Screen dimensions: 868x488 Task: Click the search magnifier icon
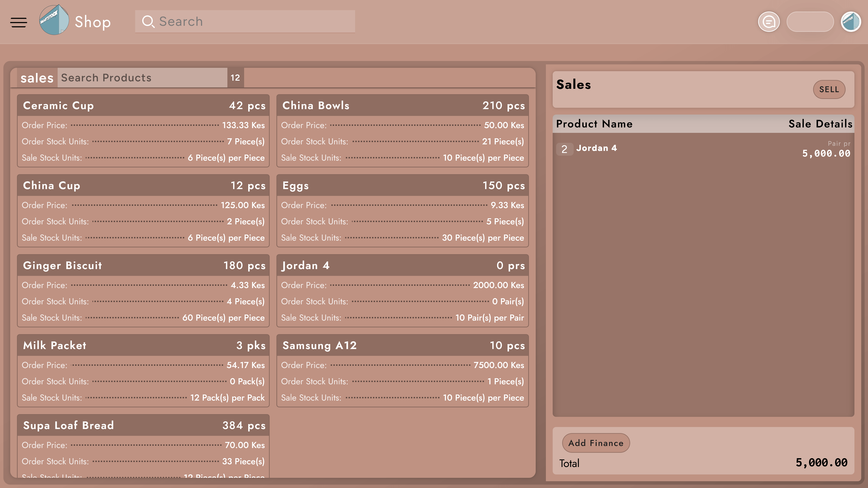point(148,21)
